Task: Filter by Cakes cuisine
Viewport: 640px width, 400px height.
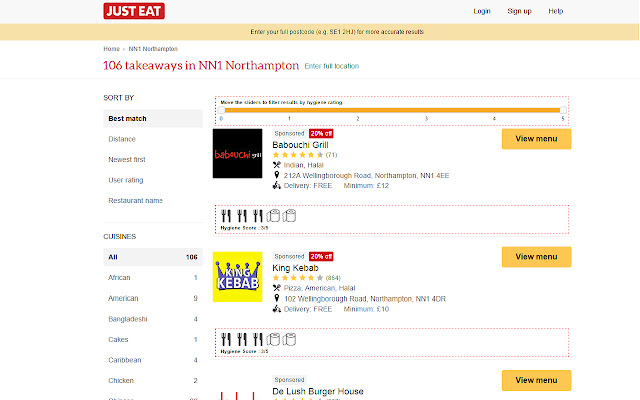Action: pos(153,340)
